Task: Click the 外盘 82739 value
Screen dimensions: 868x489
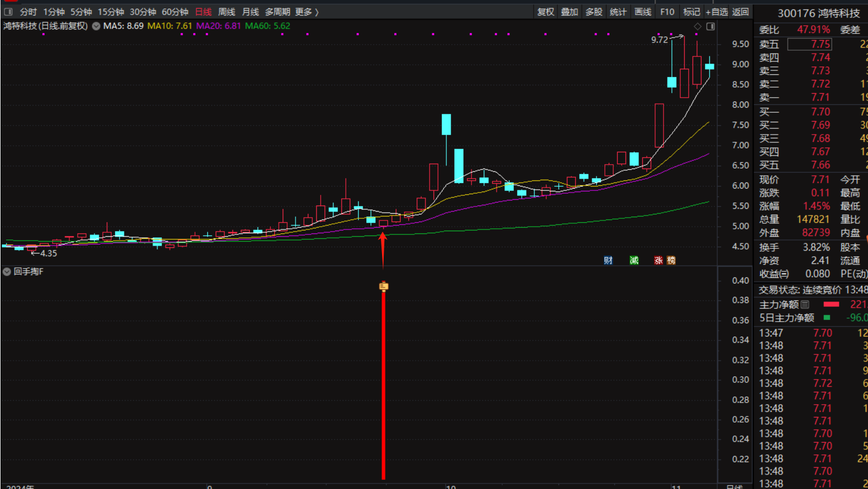Action: (815, 233)
